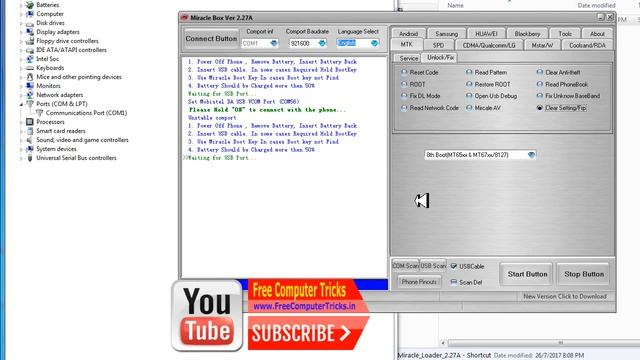Open the CDMA/Qualcomm/LG tab
This screenshot has height=360, width=640.
coord(489,45)
